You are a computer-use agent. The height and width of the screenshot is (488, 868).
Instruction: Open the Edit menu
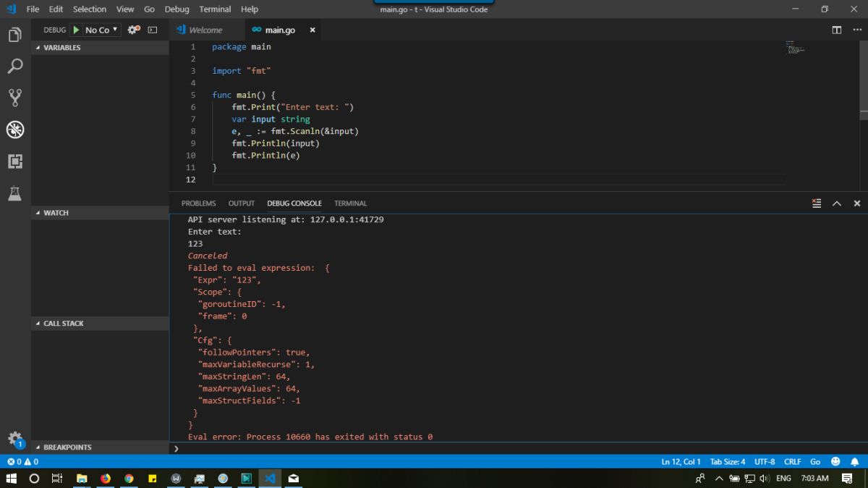tap(56, 9)
